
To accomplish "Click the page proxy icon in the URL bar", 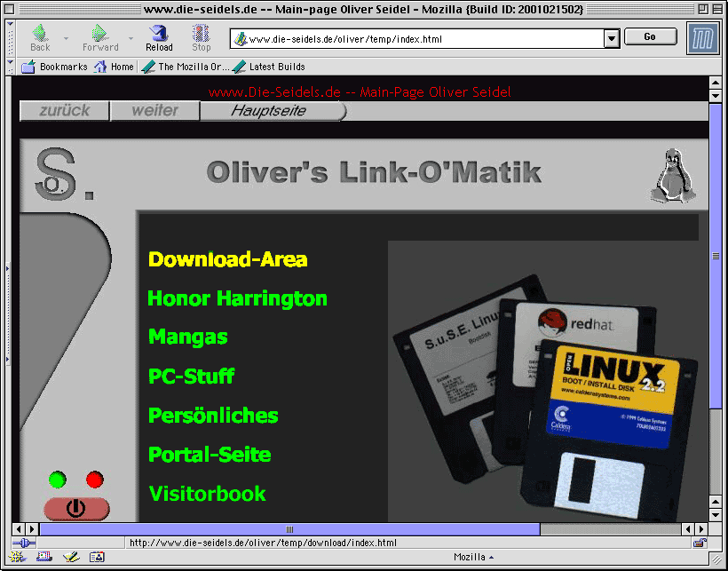I will tap(240, 39).
